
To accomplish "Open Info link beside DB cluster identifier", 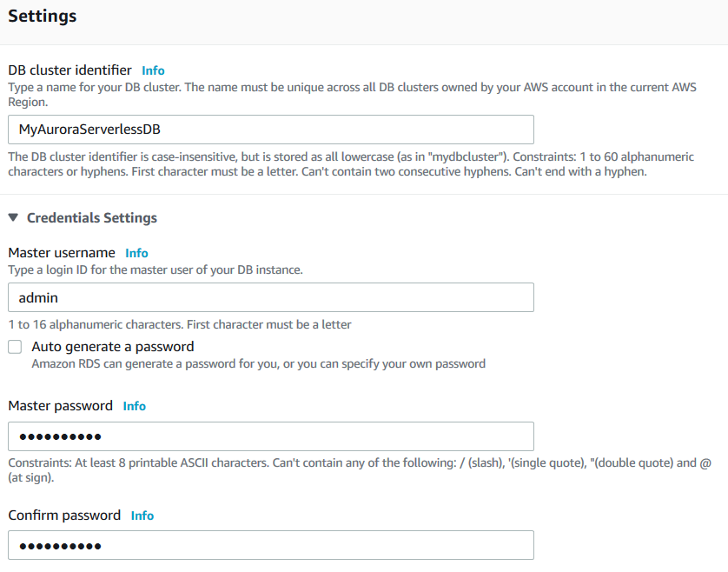I will click(153, 70).
